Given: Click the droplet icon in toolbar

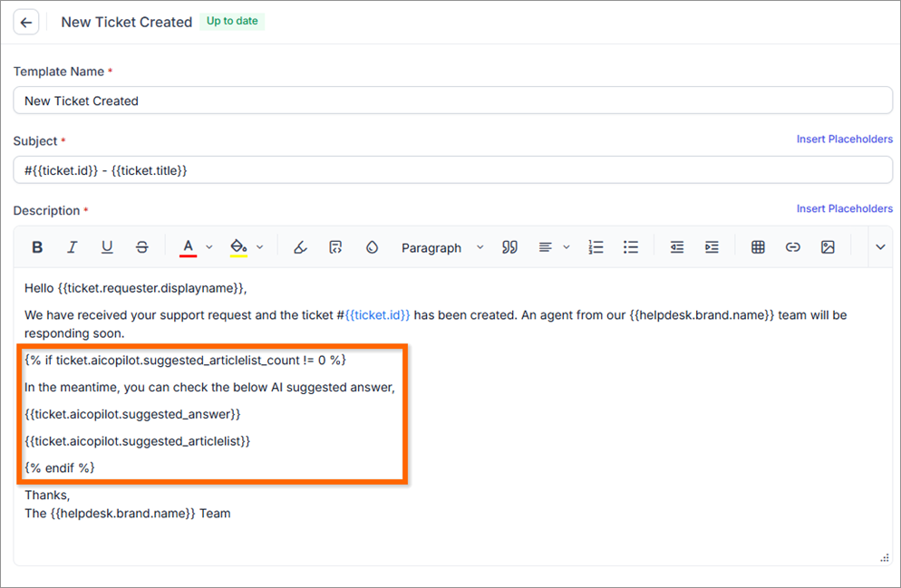Looking at the screenshot, I should [372, 247].
